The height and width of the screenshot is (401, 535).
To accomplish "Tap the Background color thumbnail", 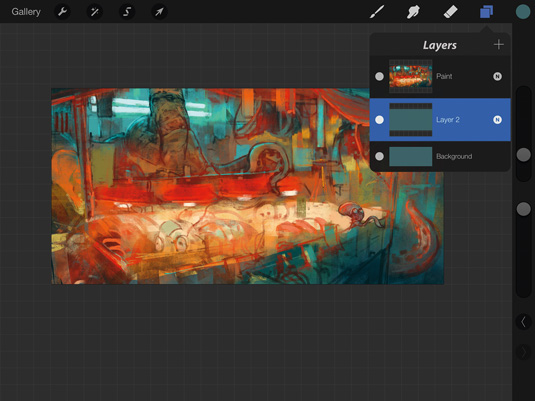I will click(411, 157).
